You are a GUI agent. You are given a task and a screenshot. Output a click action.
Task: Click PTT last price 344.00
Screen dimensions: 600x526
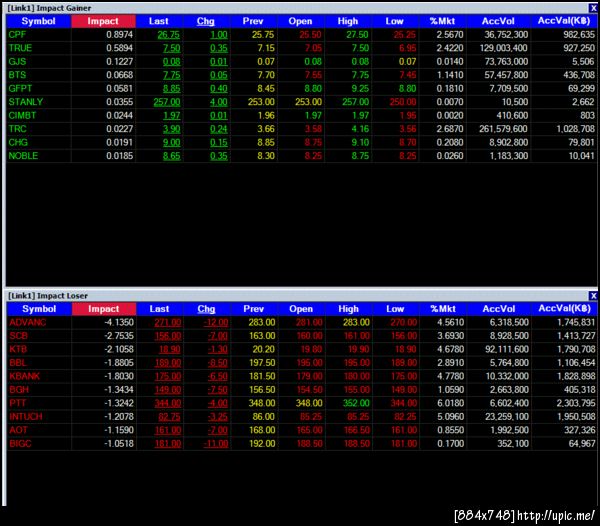coord(168,403)
